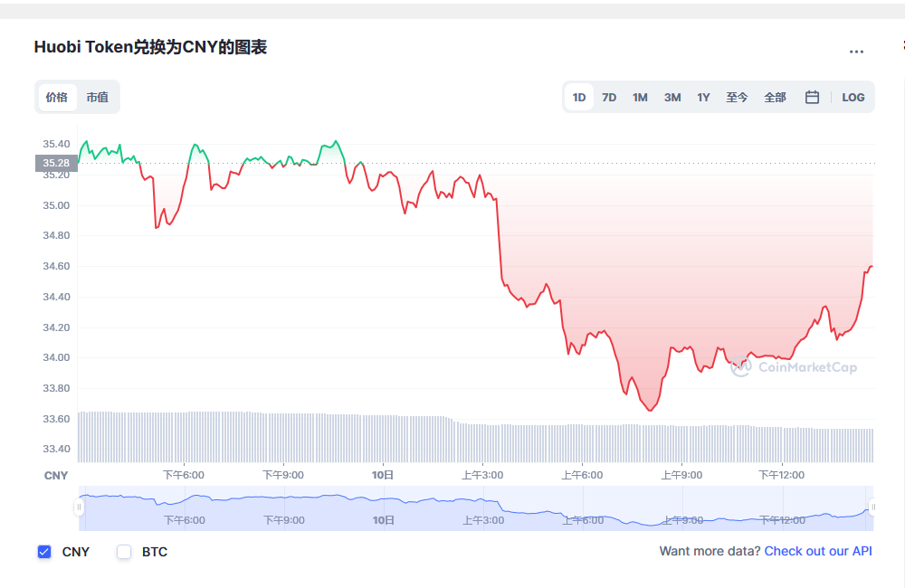905x588 pixels.
Task: Click the 34.60 price axis label
Action: coord(56,266)
